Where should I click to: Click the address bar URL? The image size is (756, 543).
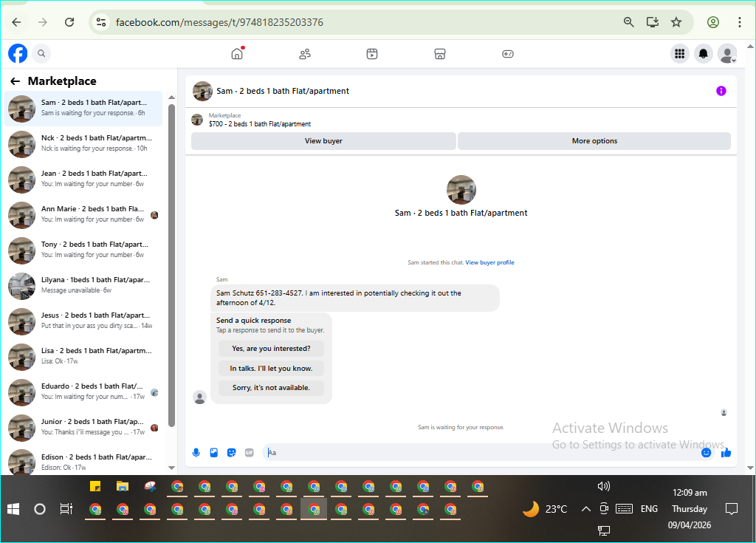(219, 22)
